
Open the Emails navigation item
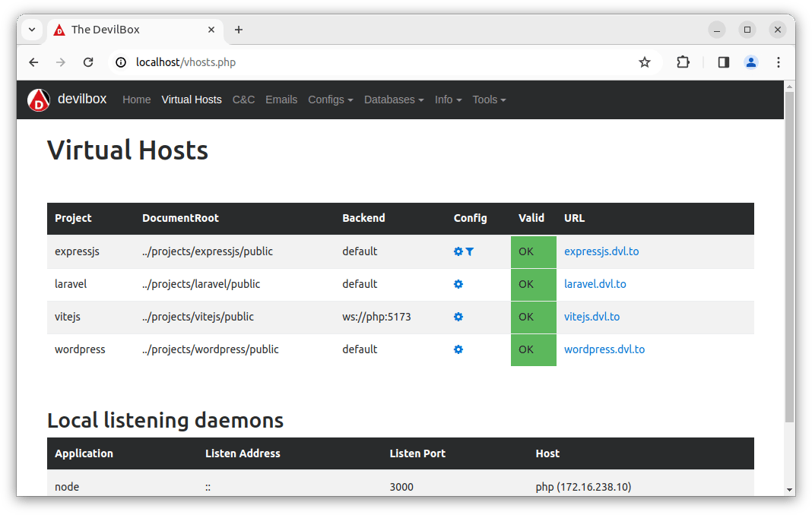[x=281, y=100]
